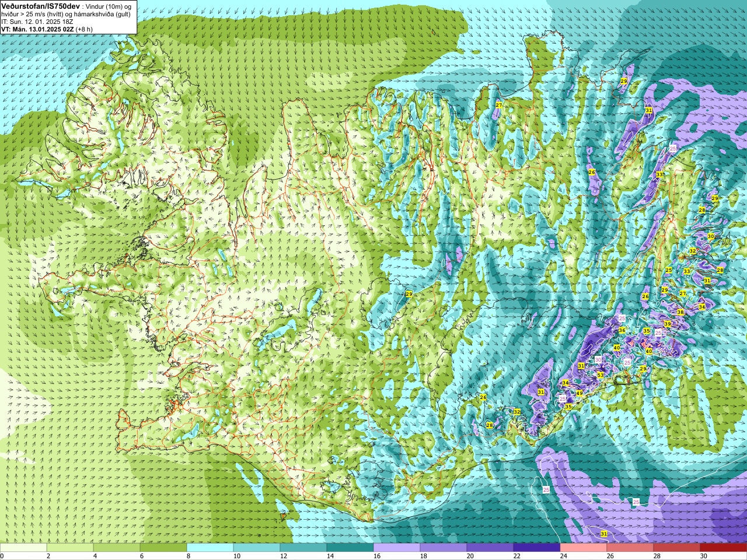Pick the 26–28 m/s salmon red legend color
This screenshot has height=560, width=747.
coord(630,548)
